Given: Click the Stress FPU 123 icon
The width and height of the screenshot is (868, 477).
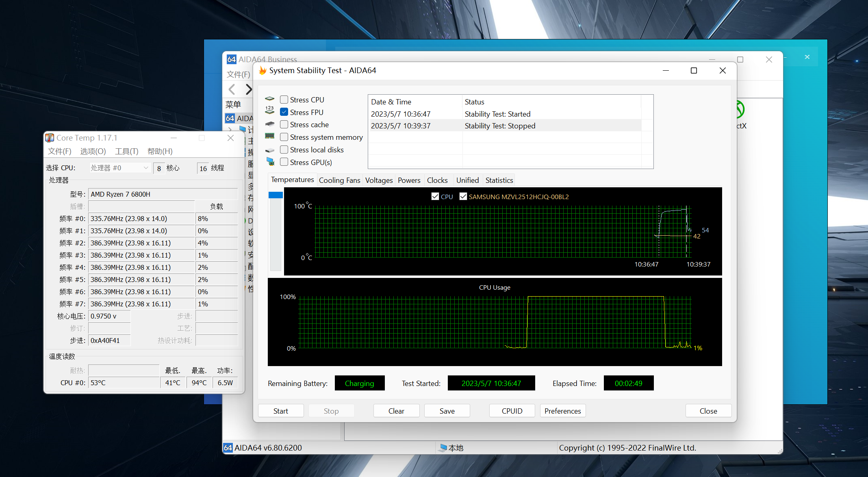Looking at the screenshot, I should click(269, 110).
